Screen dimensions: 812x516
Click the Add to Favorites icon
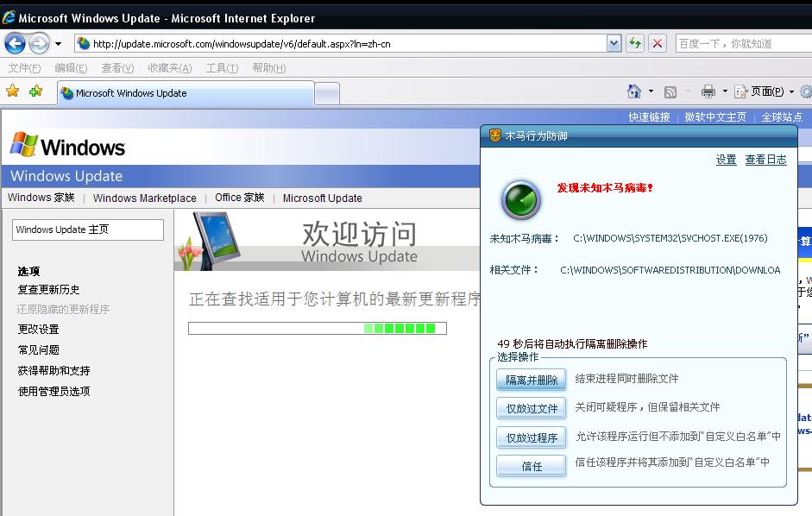coord(35,91)
